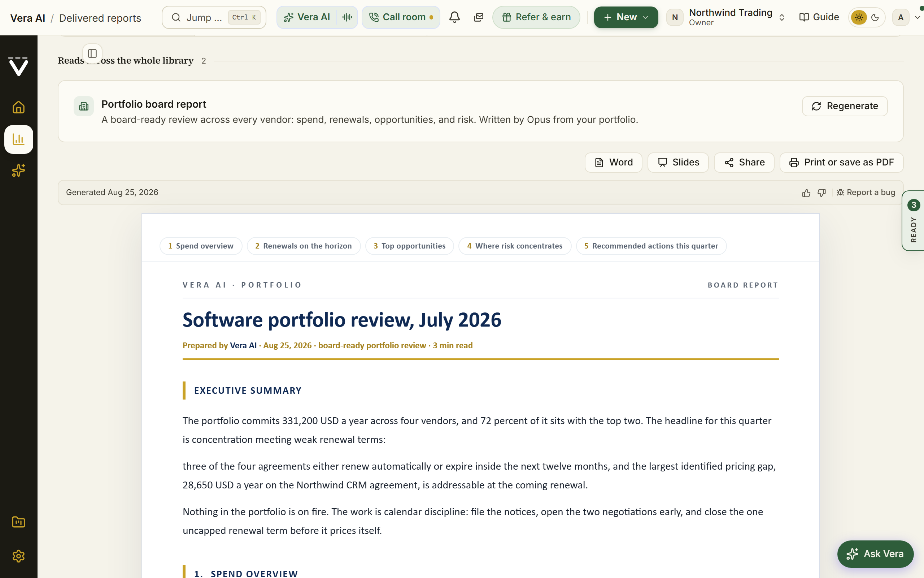Jump to section 5 Recommended actions this quarter
Viewport: 924px width, 578px height.
tap(651, 246)
